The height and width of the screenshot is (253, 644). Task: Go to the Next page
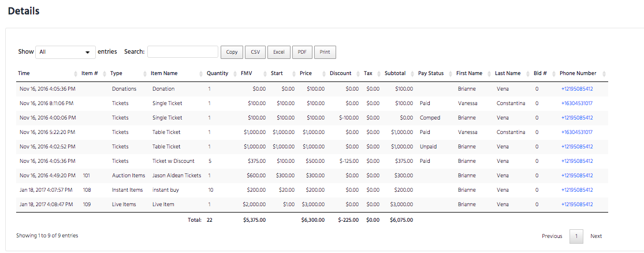pos(596,236)
